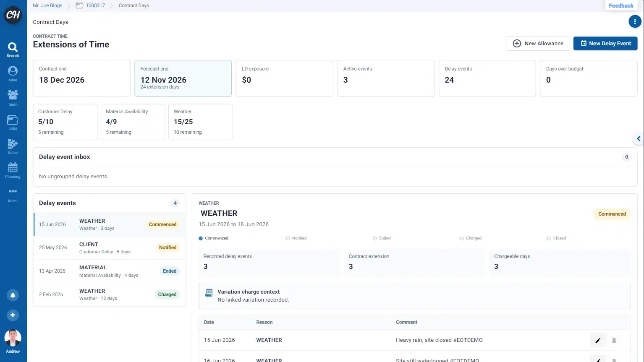
Task: Click the Contract extension value
Action: (x=351, y=266)
